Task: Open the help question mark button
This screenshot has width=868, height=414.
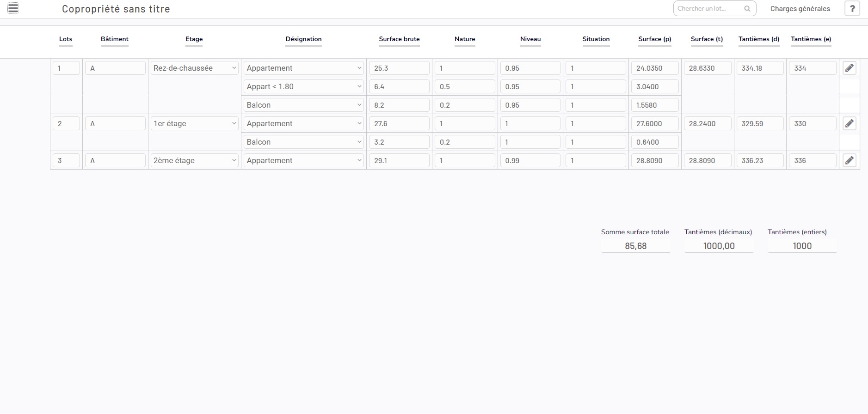Action: pyautogui.click(x=852, y=9)
